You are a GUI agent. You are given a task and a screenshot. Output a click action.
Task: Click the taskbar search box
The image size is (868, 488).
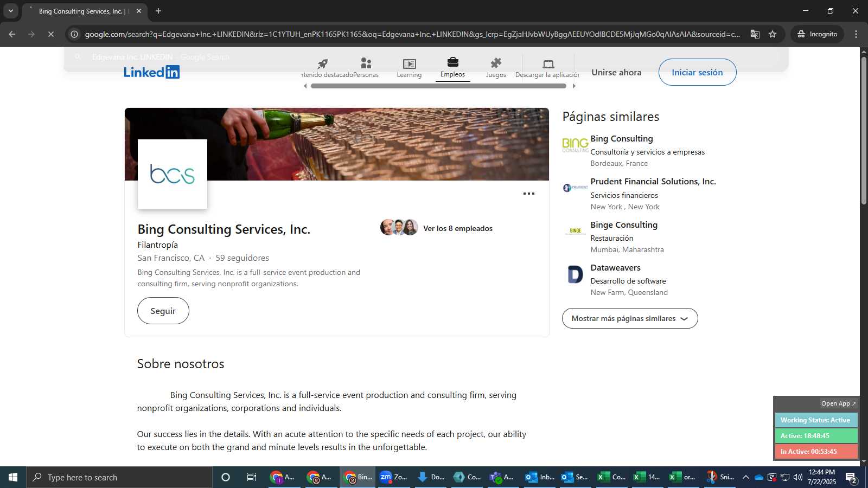pyautogui.click(x=119, y=477)
